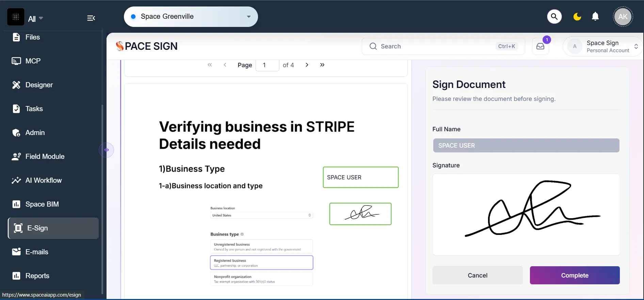Image resolution: width=644 pixels, height=300 pixels.
Task: Click the left sidebar vertical scrollbar
Action: coord(102,199)
